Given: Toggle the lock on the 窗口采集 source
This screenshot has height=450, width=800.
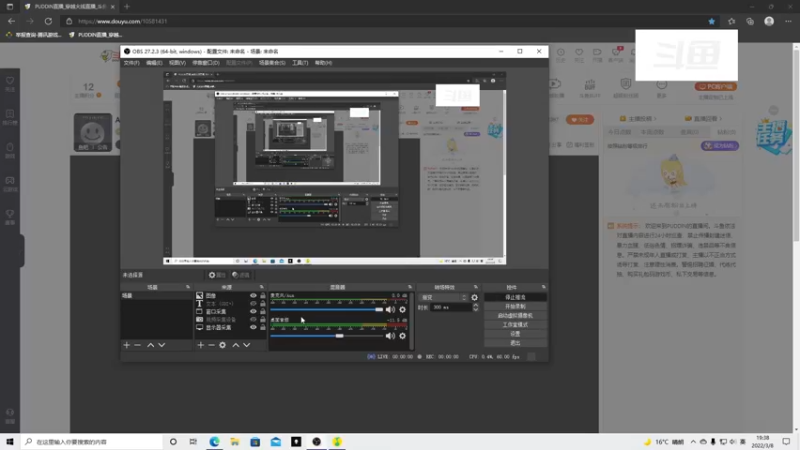Looking at the screenshot, I should (263, 311).
